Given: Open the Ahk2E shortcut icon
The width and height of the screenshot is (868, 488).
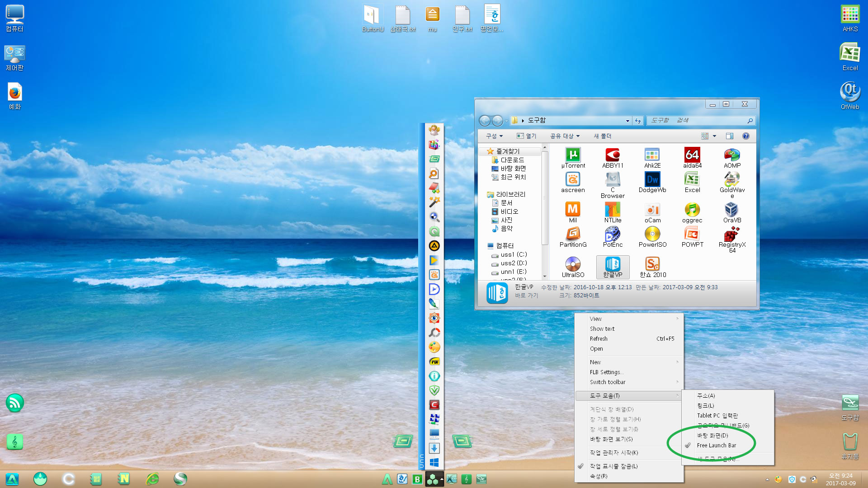Looking at the screenshot, I should [x=652, y=158].
